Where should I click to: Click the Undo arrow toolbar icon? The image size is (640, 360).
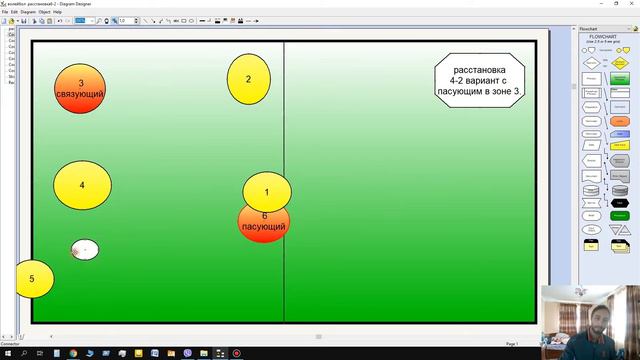pos(60,21)
